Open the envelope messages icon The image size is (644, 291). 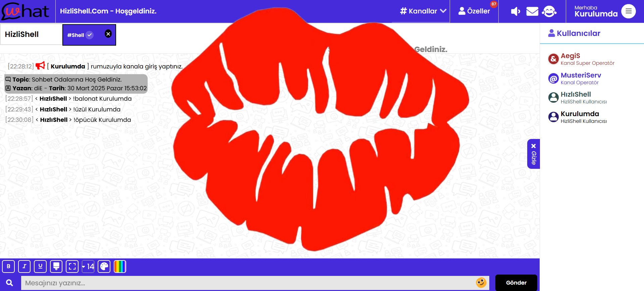coord(532,11)
